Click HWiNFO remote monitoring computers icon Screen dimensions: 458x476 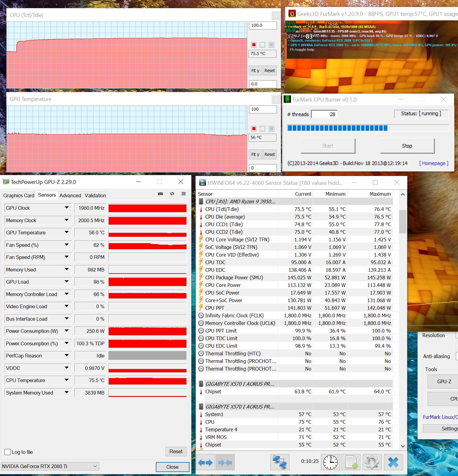pyautogui.click(x=280, y=462)
